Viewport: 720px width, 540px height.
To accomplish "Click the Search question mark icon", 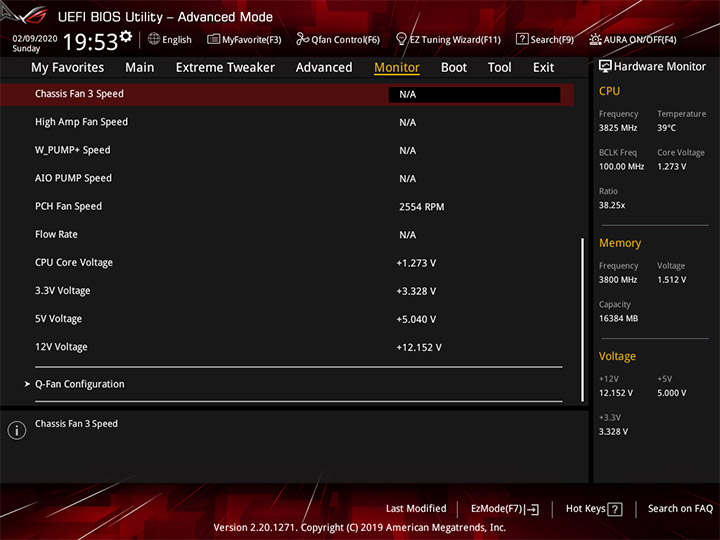I will pos(522,39).
